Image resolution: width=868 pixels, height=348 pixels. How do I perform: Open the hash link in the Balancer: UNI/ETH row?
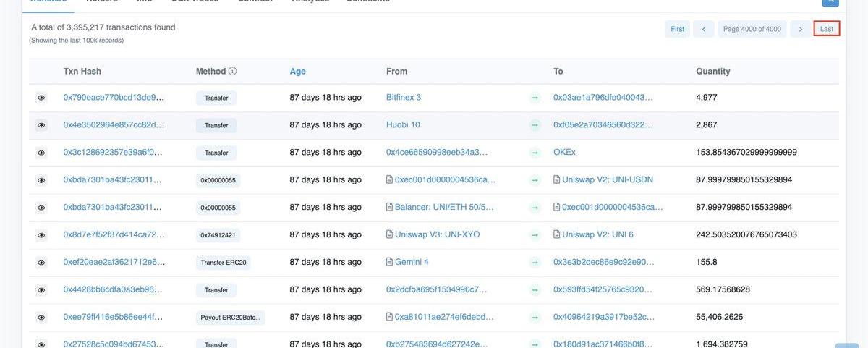[114, 207]
